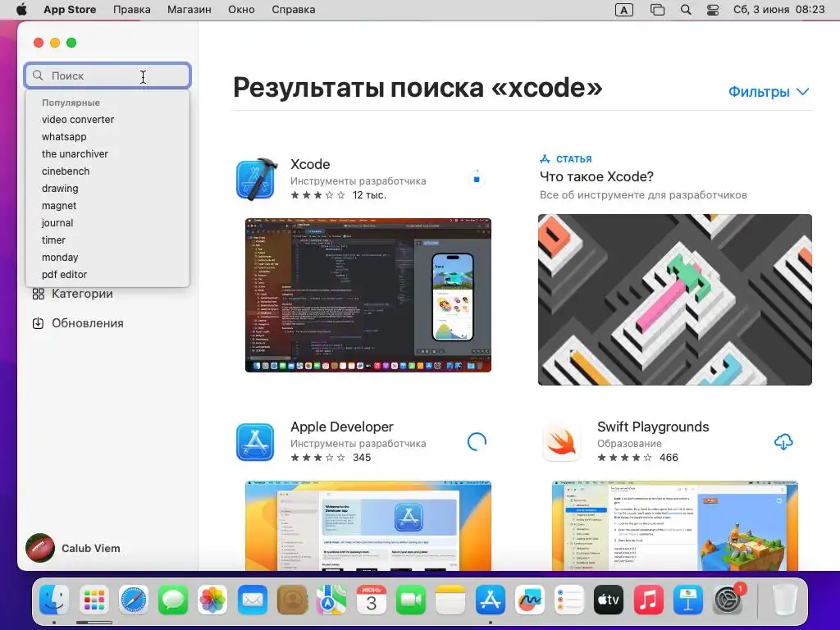Open Finder from the Dock
Screen dimensions: 840x630
tap(54, 600)
